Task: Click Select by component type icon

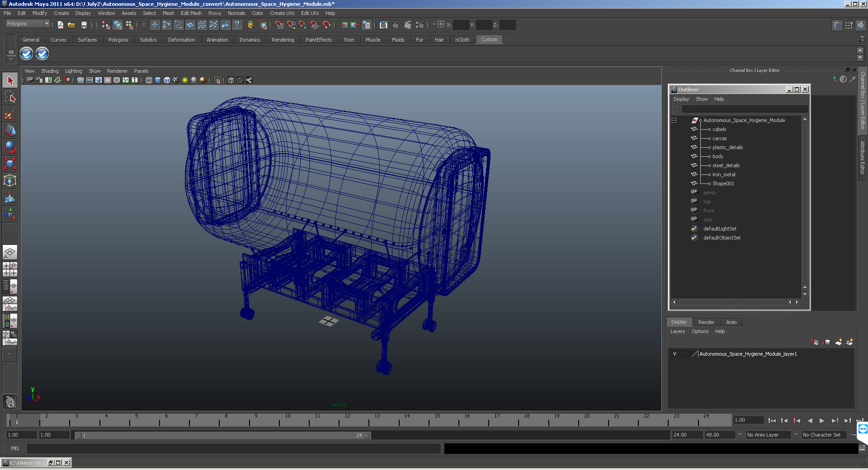Action: [129, 25]
